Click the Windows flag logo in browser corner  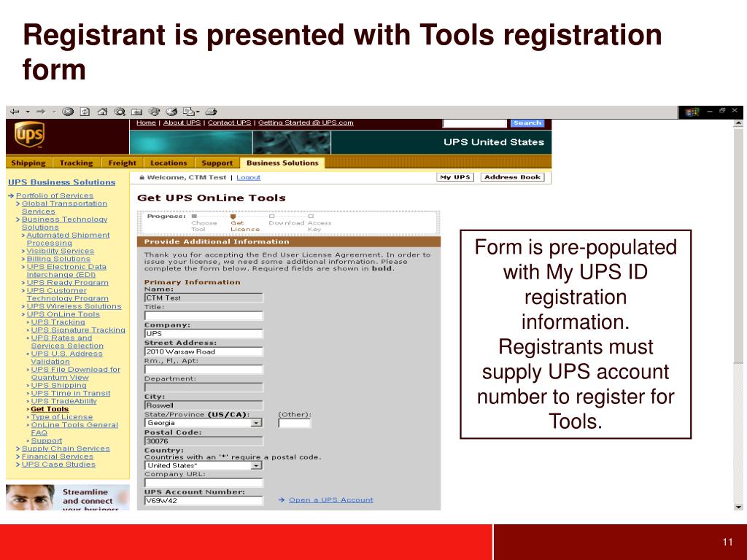point(692,112)
